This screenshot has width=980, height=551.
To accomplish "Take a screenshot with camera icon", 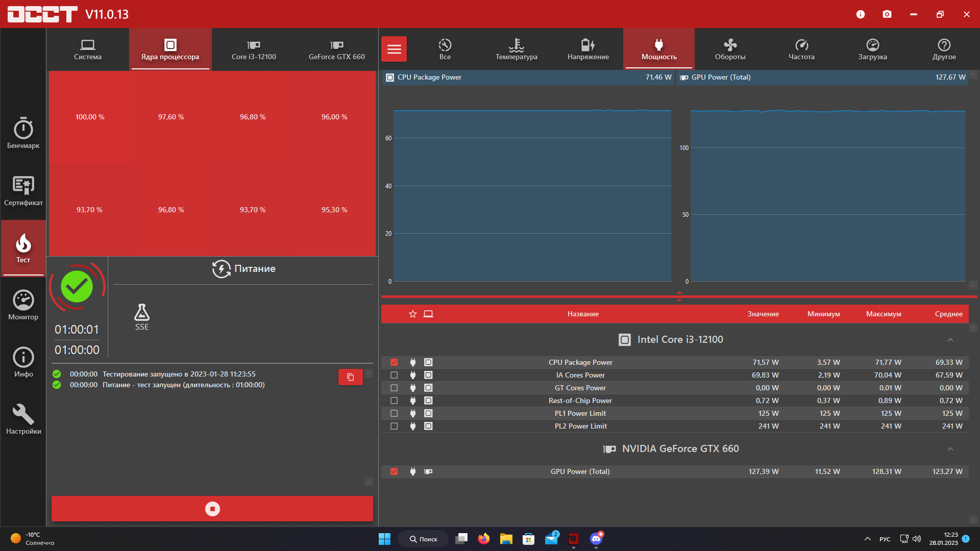I will pos(887,14).
